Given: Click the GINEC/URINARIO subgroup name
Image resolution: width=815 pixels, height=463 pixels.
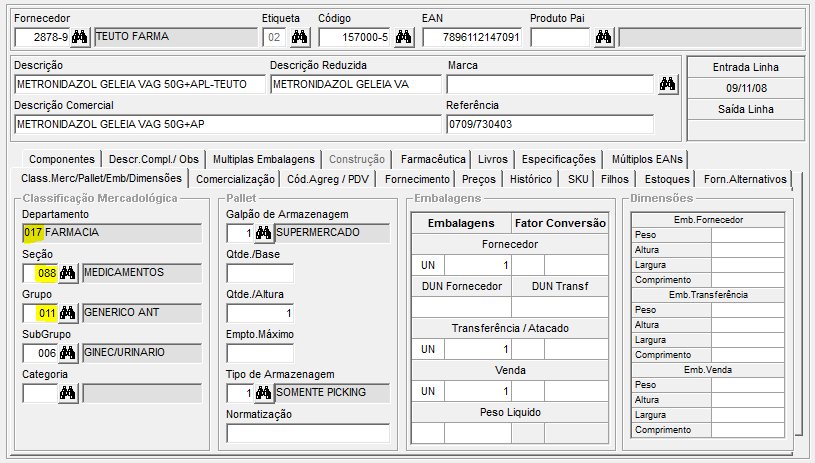Looking at the screenshot, I should pos(142,353).
